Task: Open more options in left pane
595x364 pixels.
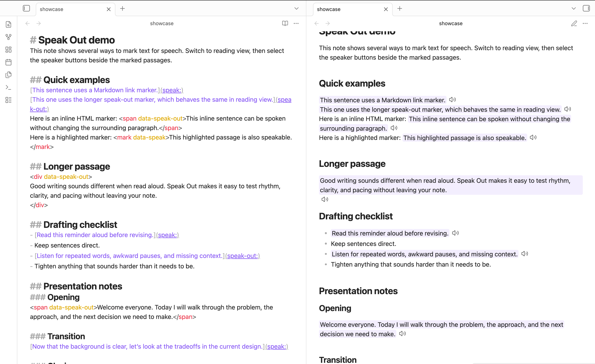Action: [x=296, y=23]
